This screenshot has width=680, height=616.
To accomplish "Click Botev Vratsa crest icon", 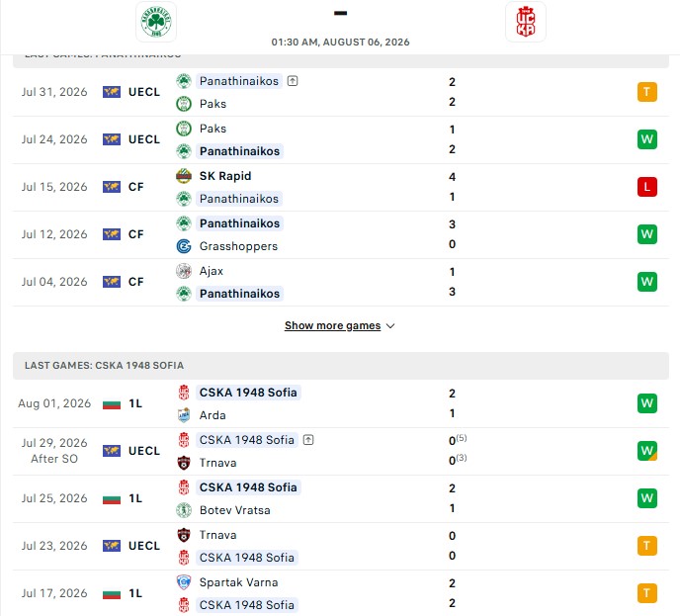I will coord(184,510).
